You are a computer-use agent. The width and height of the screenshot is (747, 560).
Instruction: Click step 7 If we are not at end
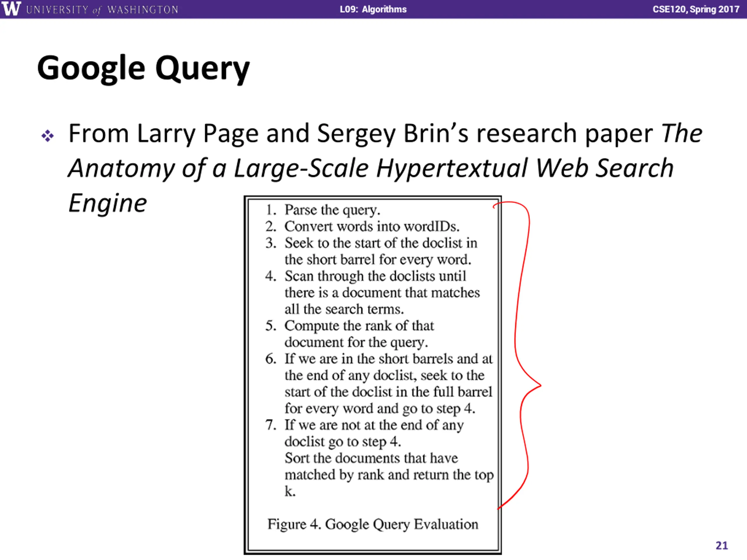[x=365, y=433]
